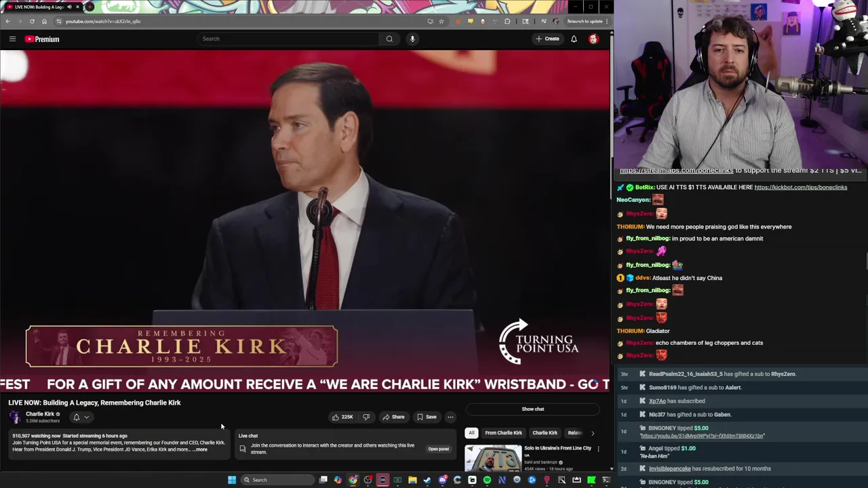
Task: Open the Windows Start menu
Action: coord(232,480)
